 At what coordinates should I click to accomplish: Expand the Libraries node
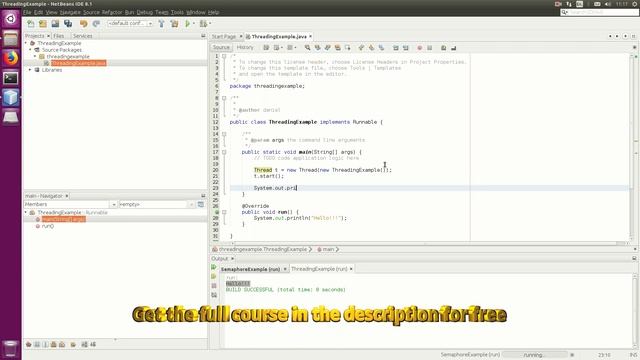(x=30, y=70)
